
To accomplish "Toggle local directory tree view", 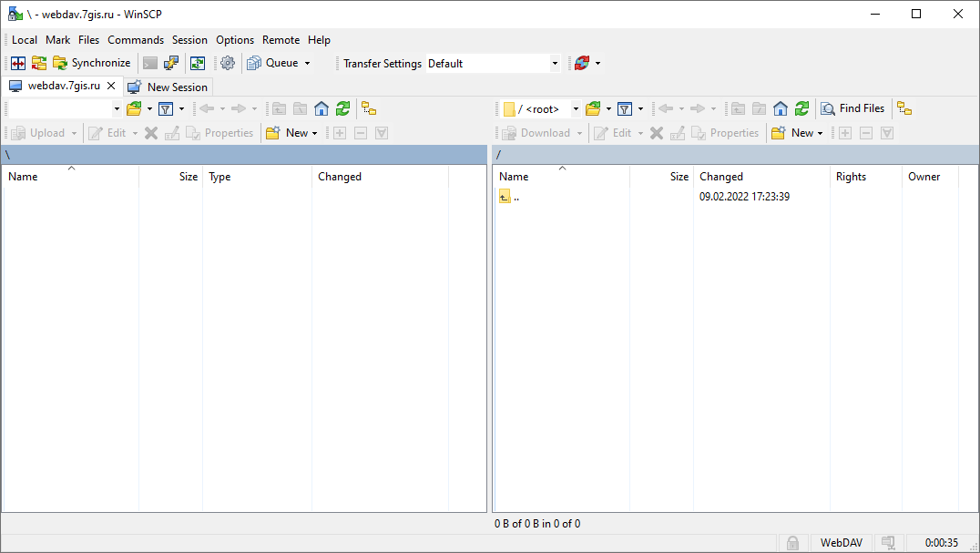I will coord(369,108).
